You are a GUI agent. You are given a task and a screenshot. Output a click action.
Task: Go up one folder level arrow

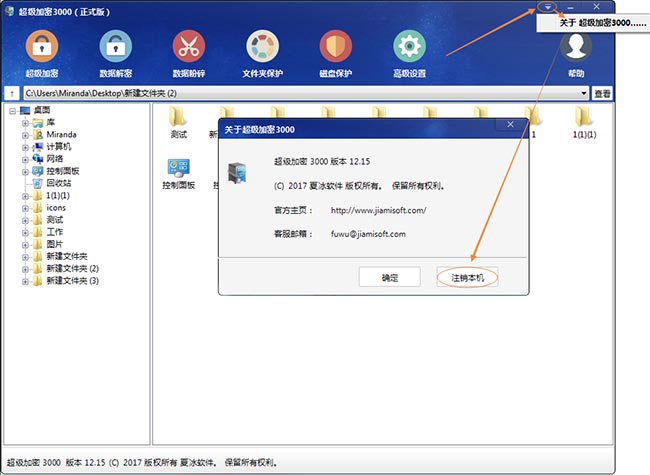tap(12, 94)
